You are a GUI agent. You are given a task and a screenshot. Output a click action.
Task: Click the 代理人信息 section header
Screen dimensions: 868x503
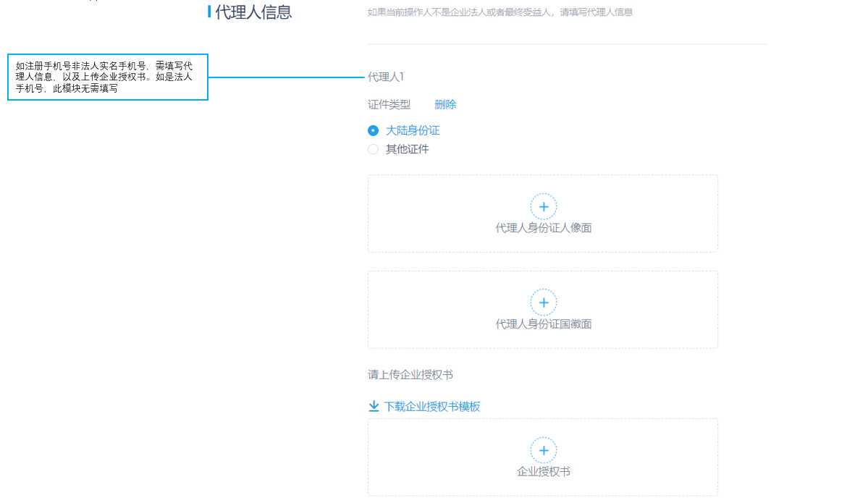[x=251, y=11]
